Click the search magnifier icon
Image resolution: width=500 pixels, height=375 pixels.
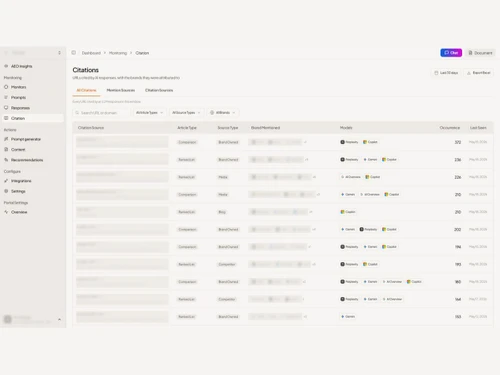[x=77, y=113]
